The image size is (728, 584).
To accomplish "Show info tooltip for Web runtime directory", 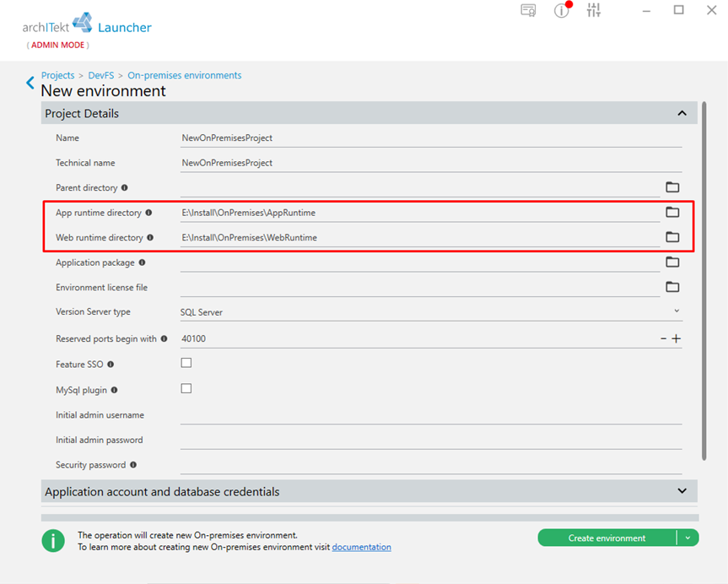I will [150, 237].
